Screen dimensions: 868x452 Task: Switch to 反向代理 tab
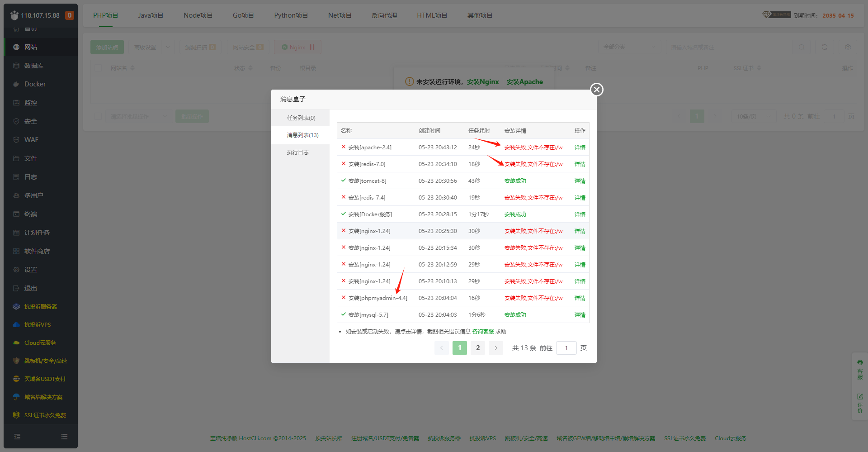pyautogui.click(x=384, y=15)
